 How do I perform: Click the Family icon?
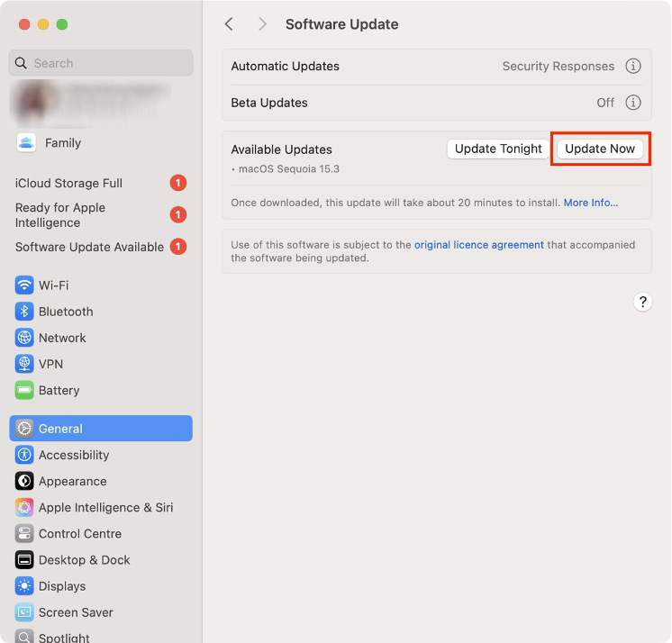pos(26,142)
